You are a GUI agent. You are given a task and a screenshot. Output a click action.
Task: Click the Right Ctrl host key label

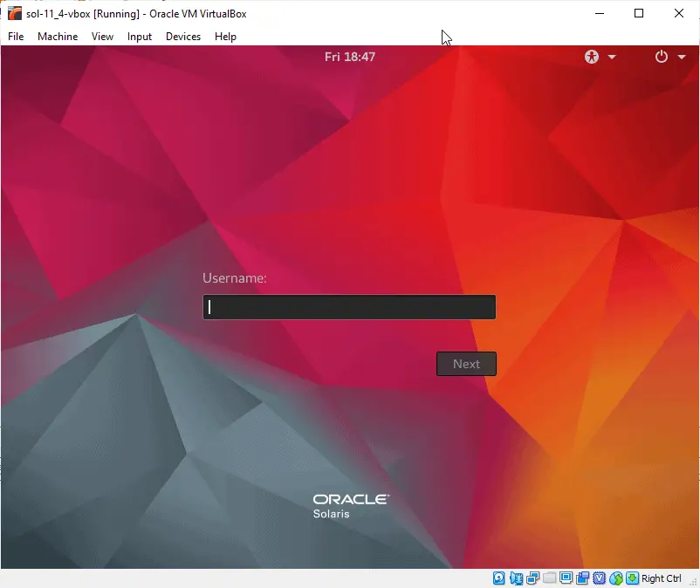[662, 578]
